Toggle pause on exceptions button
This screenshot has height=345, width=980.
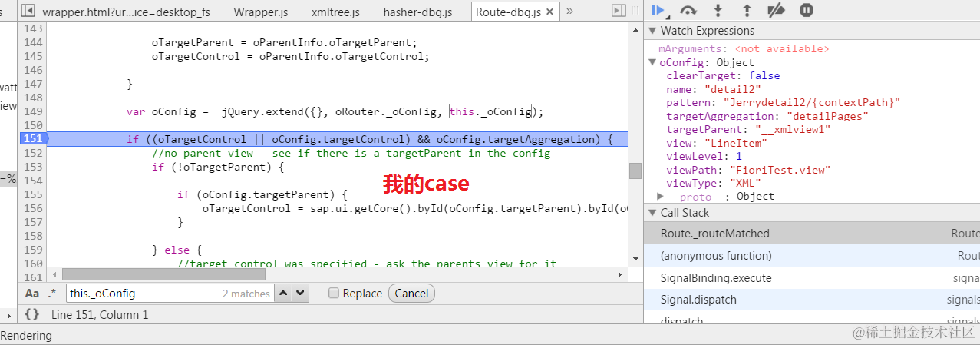[806, 10]
